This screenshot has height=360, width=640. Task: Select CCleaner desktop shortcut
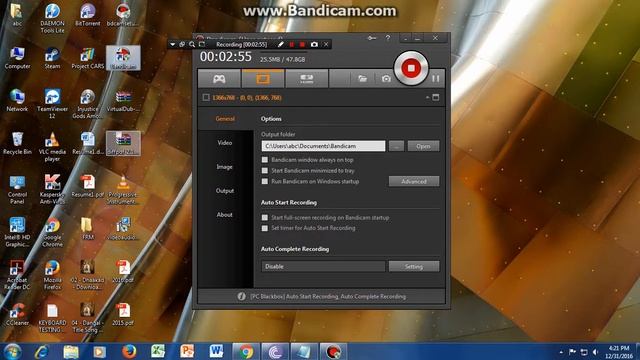[x=17, y=314]
